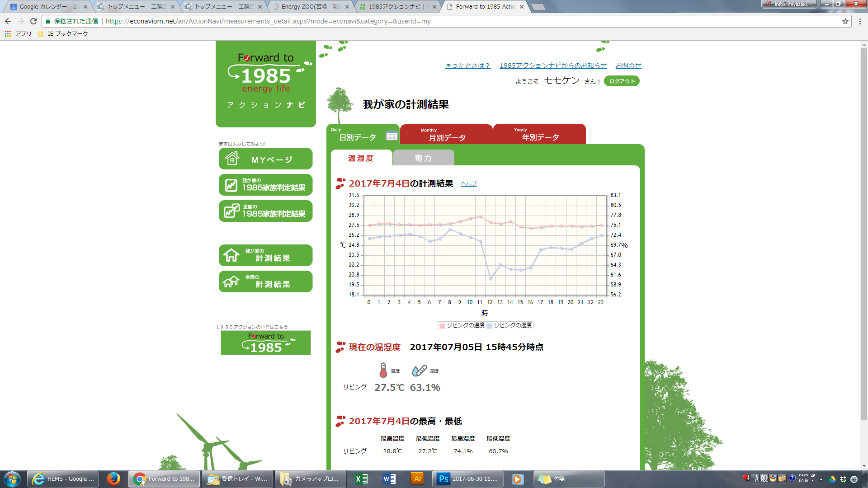
Task: Click the chart icon for 我が家の1985家族判定結果
Action: (x=231, y=185)
